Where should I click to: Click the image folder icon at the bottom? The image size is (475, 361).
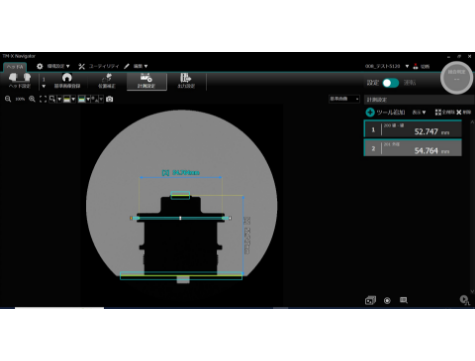click(370, 300)
